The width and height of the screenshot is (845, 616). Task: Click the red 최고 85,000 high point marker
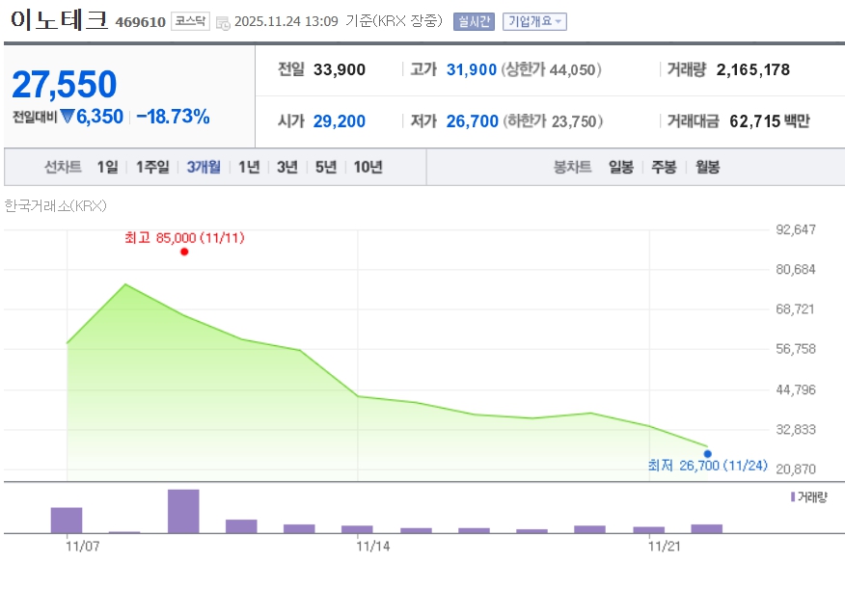click(x=184, y=252)
